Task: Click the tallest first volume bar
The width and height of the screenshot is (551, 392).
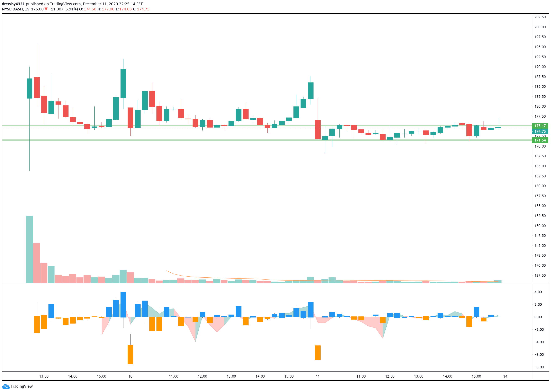Action: coord(29,249)
